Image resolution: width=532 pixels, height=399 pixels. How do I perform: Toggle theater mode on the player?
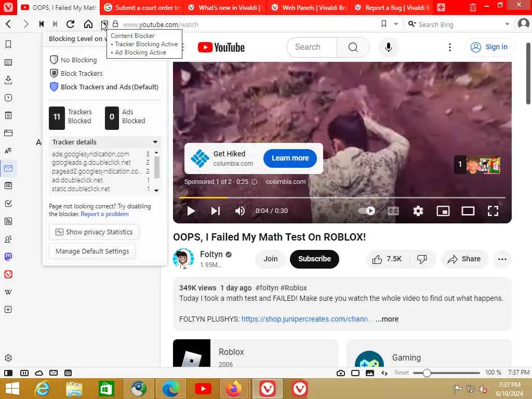468,211
